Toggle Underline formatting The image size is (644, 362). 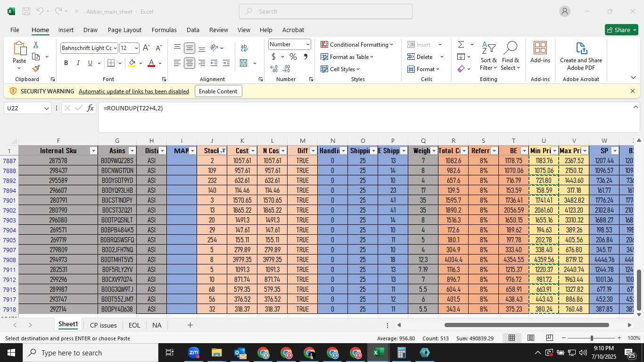[90, 63]
